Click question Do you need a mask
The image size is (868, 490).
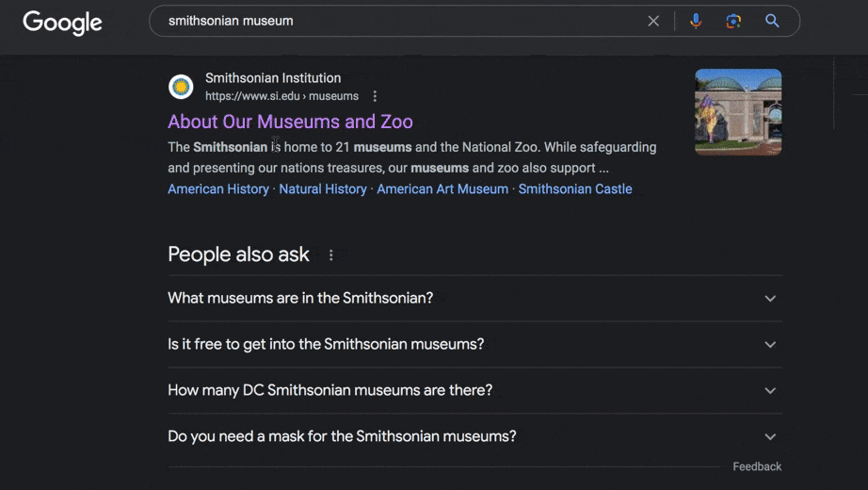tap(342, 436)
